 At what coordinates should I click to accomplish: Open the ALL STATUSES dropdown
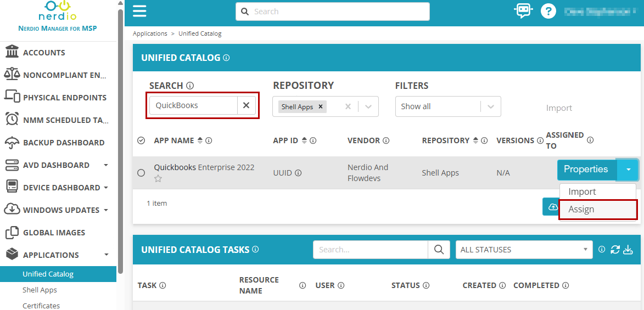click(524, 249)
